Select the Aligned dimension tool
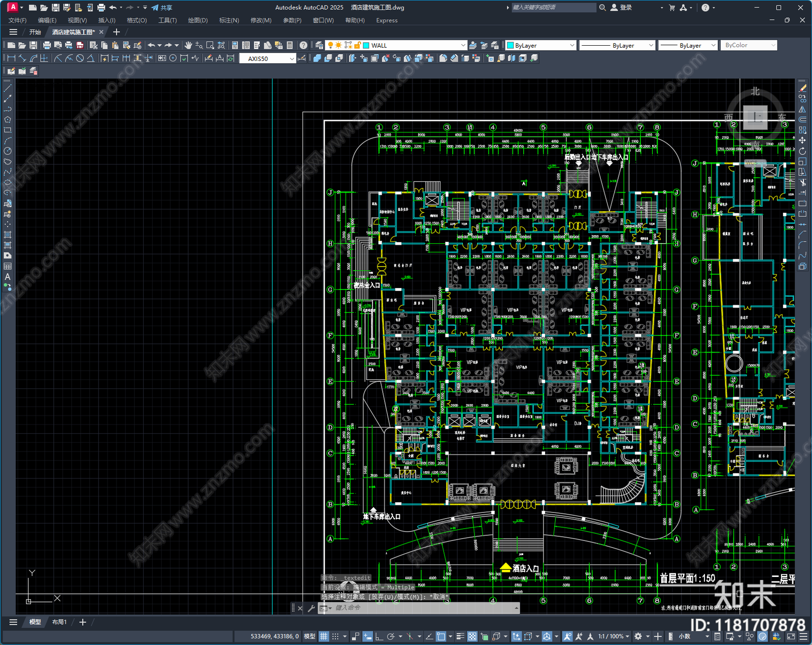812x645 pixels. click(x=22, y=58)
